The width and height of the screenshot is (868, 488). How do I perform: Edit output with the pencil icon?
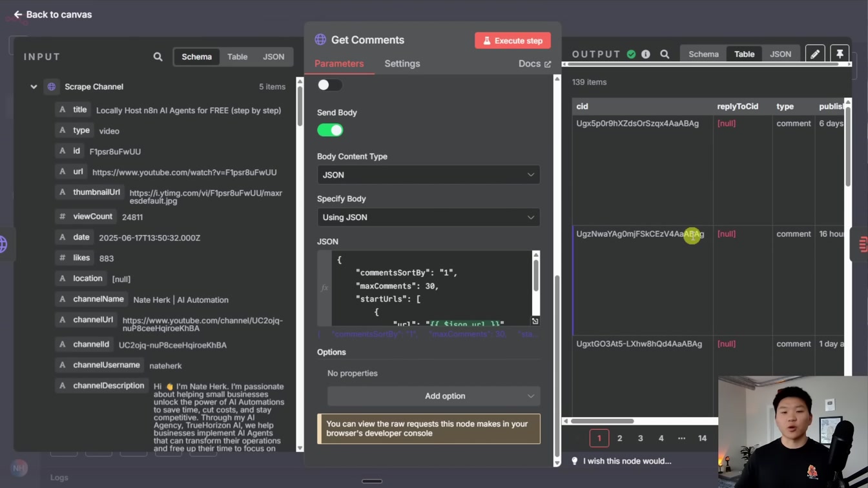[x=815, y=54]
